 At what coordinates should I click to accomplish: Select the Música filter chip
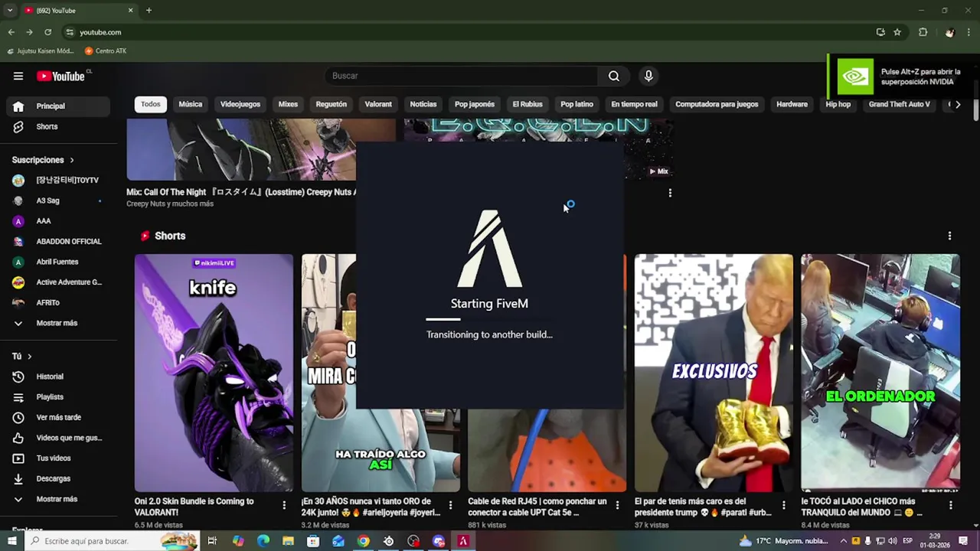tap(191, 104)
